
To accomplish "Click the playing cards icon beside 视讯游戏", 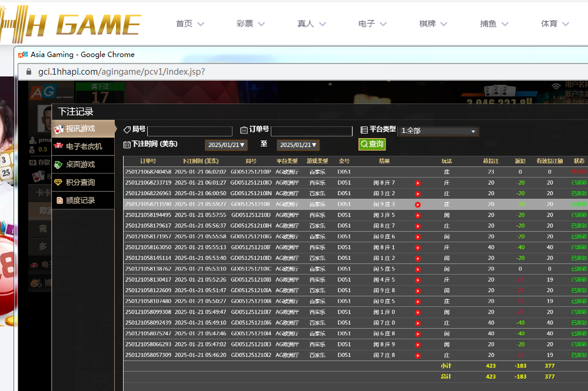I will [x=59, y=128].
